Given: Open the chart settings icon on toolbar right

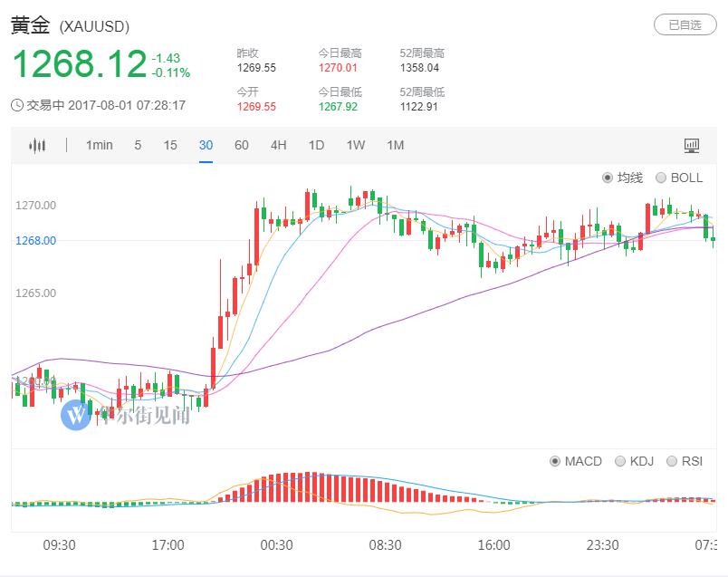Looking at the screenshot, I should click(692, 145).
